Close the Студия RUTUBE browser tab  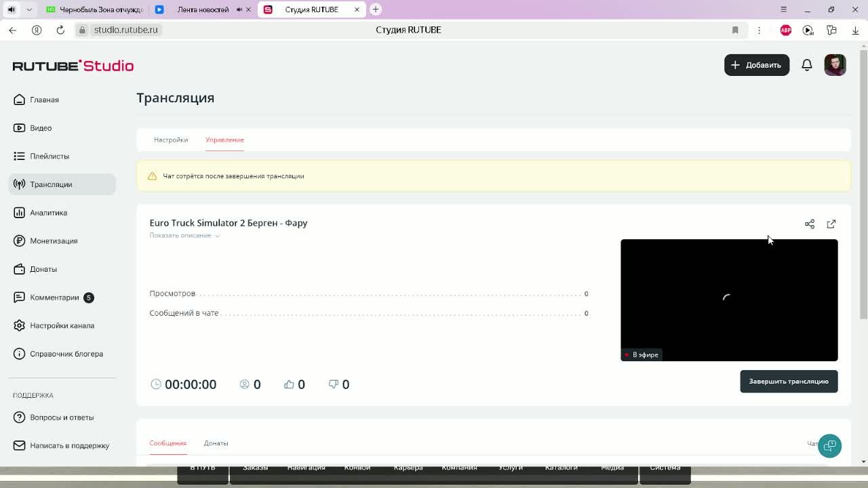click(x=357, y=9)
